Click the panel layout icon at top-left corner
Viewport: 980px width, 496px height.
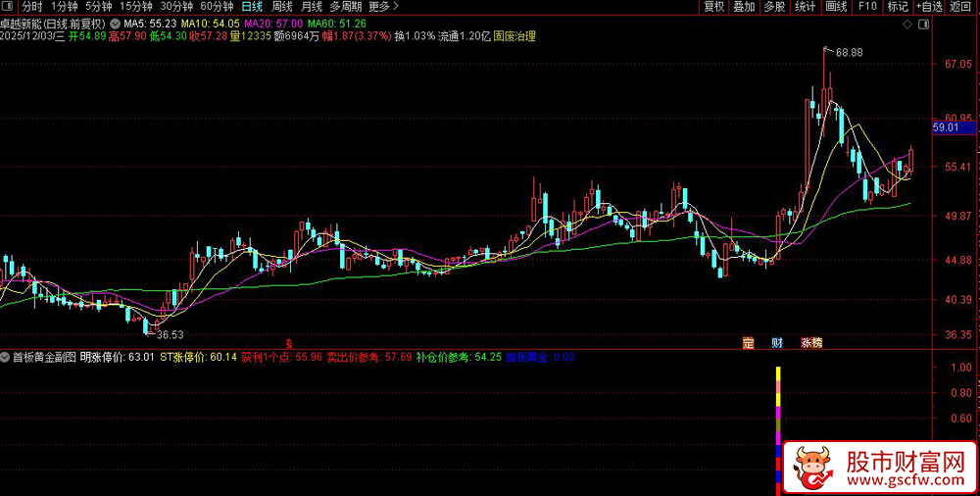(6, 7)
